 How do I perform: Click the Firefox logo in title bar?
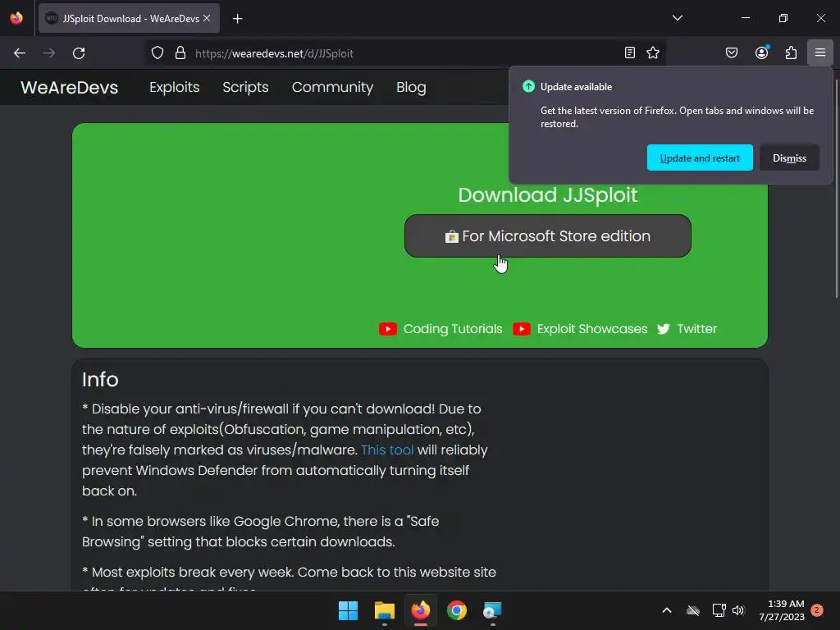point(16,18)
